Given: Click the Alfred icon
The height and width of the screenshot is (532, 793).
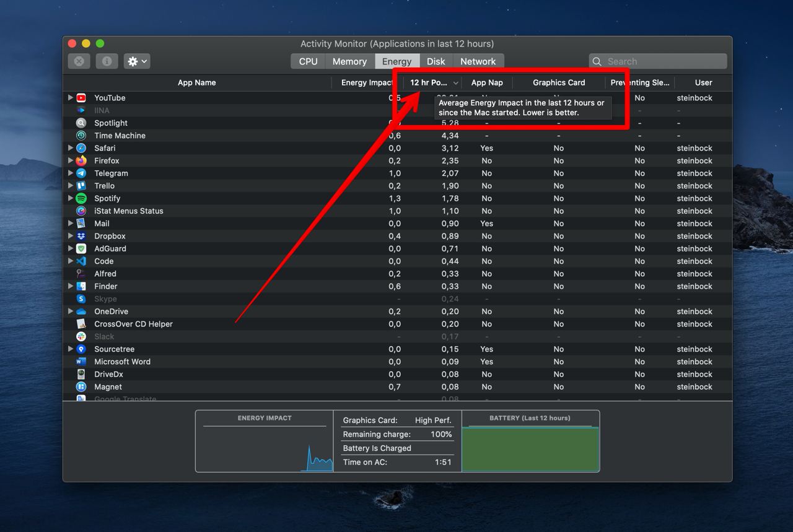Looking at the screenshot, I should click(81, 274).
